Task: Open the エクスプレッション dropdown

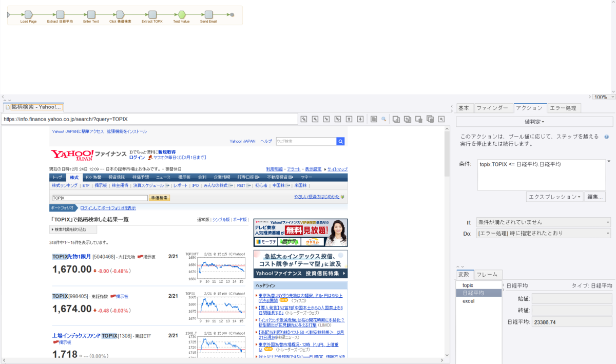Action: tap(554, 197)
